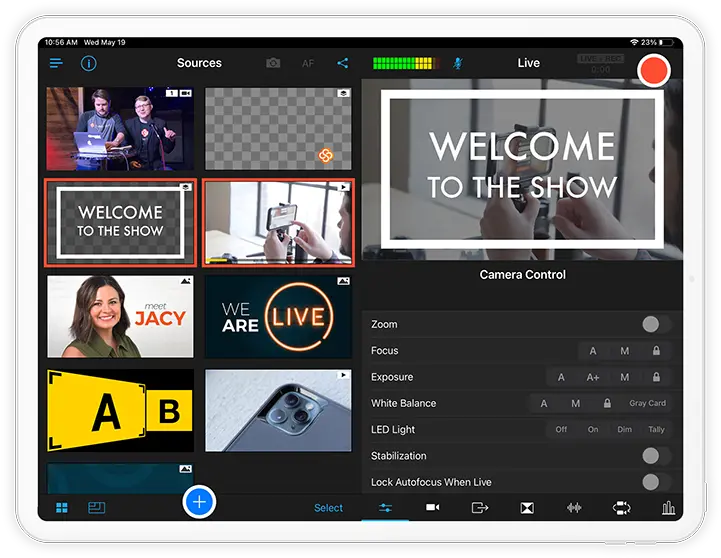Tap the Camera Control heading

coord(522,274)
